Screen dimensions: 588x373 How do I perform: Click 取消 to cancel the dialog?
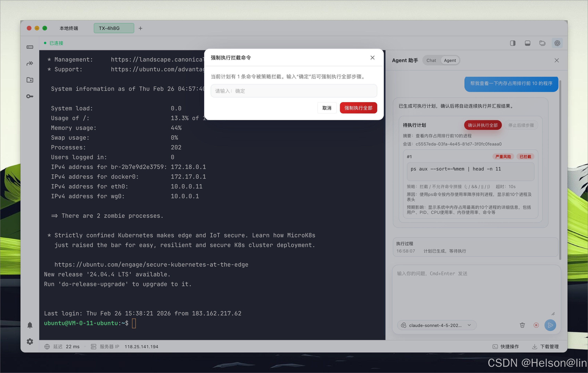[327, 108]
